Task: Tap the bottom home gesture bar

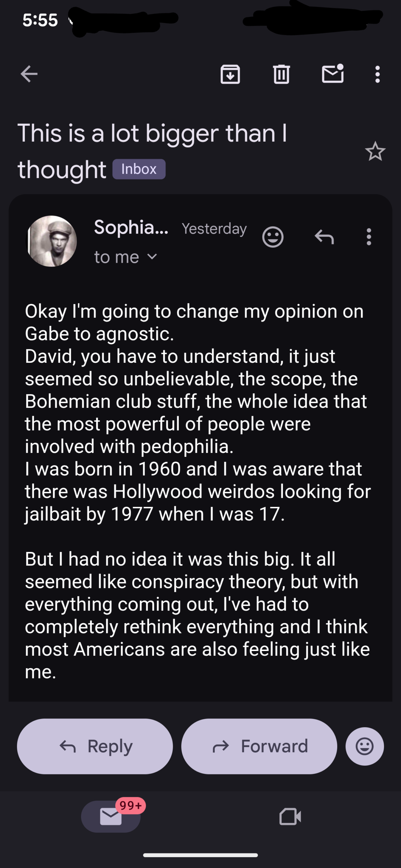Action: (200, 855)
